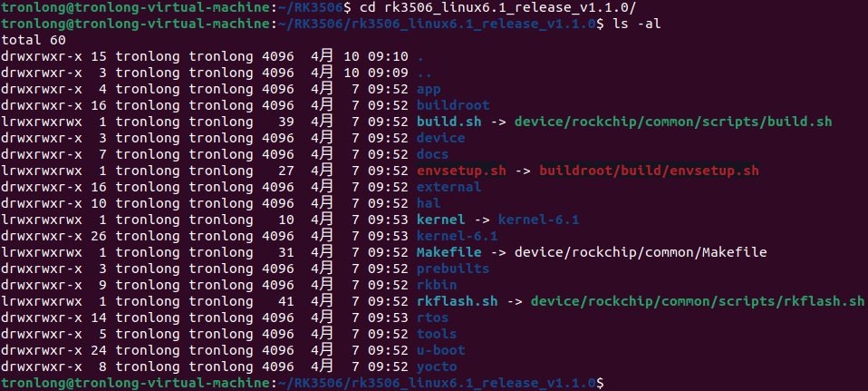Click the '~/RK3506' path in the first prompt
Viewport: 868px width, 391px height.
(311, 8)
